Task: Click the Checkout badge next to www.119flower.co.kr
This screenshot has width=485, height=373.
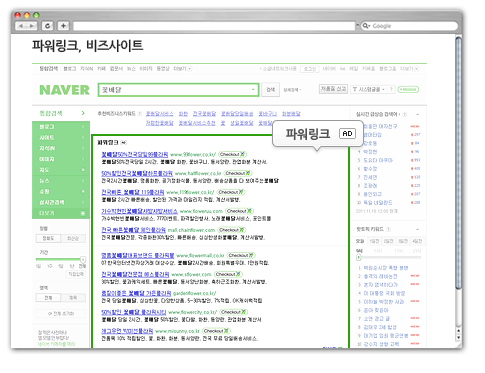Action: coord(231,192)
